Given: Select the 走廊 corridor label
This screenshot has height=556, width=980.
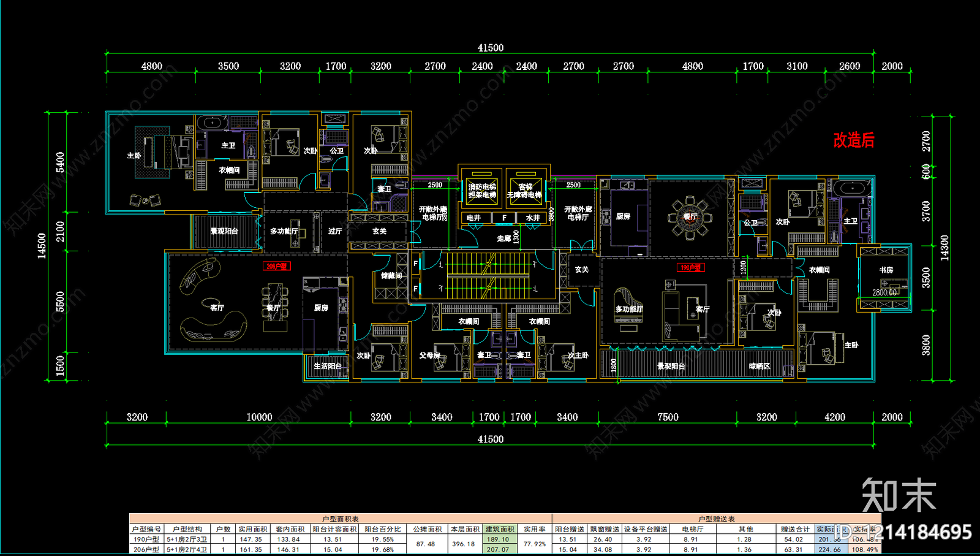Looking at the screenshot, I should click(x=503, y=238).
